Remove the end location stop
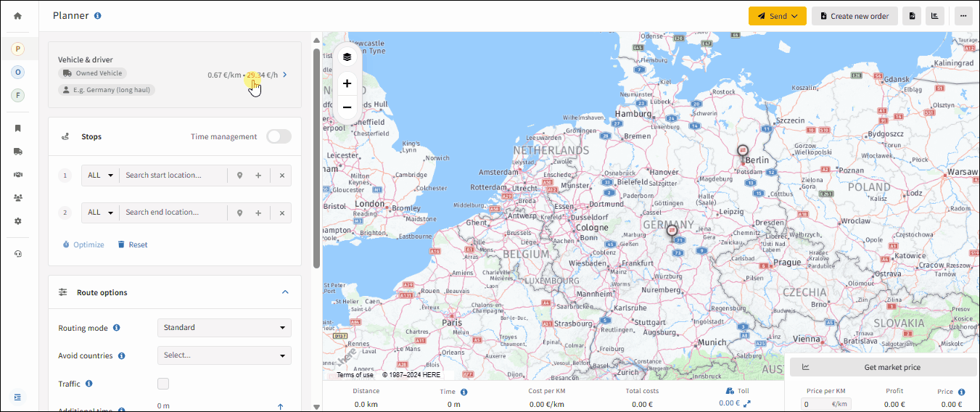The width and height of the screenshot is (980, 412). coord(282,213)
